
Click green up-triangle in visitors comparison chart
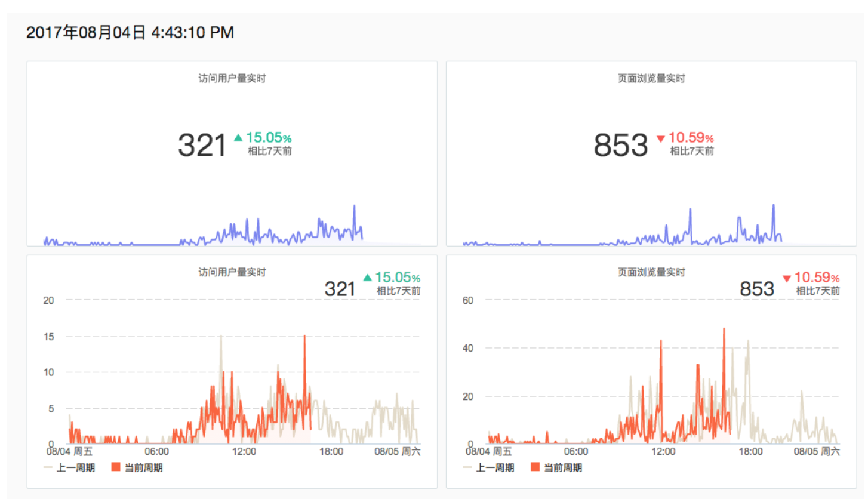(x=367, y=278)
